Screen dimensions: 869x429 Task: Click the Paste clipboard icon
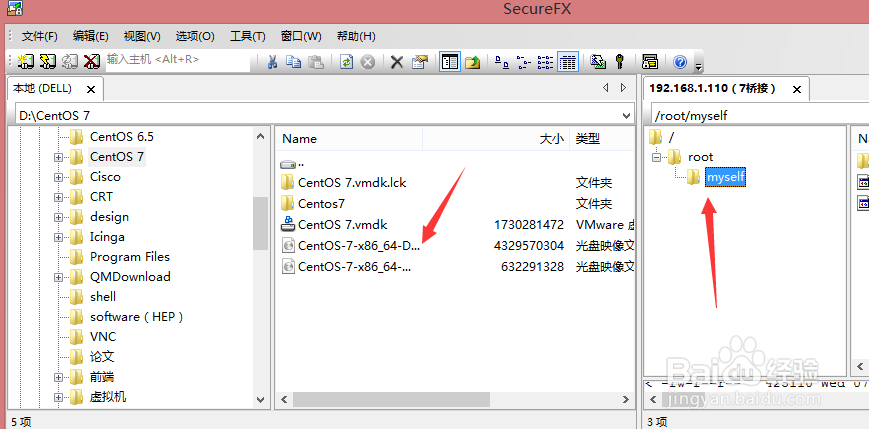315,62
